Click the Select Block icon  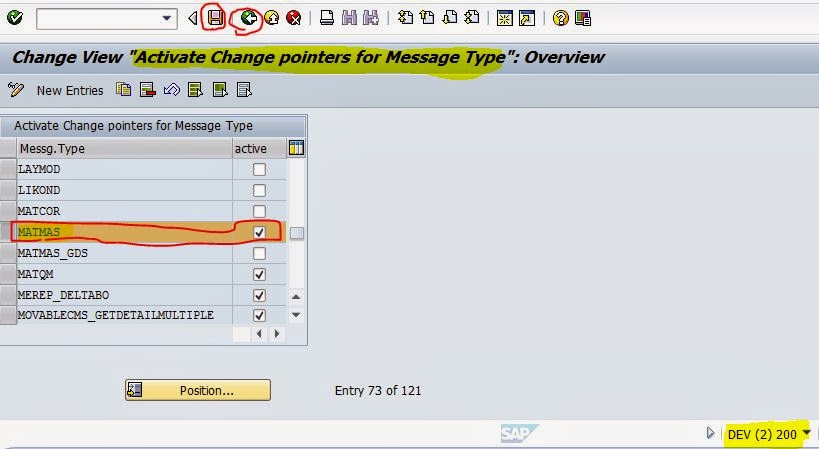[x=220, y=90]
